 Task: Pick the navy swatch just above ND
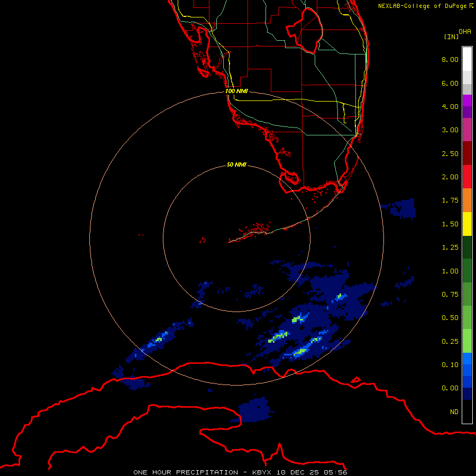pos(467,394)
